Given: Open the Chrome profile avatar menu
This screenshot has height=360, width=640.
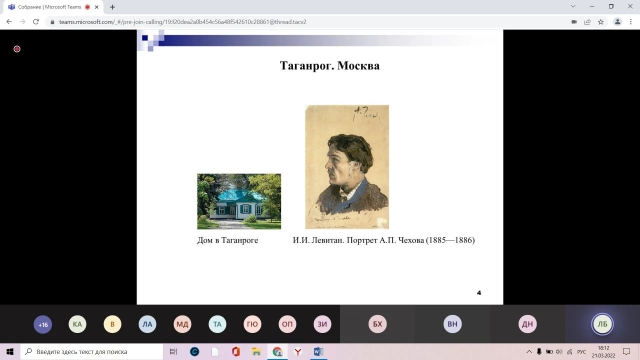Looking at the screenshot, I should [x=618, y=22].
